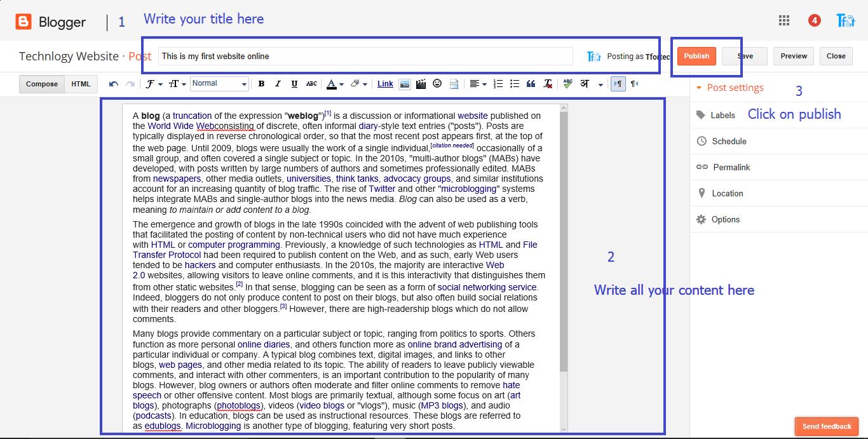Insert a video using clapperboard icon
This screenshot has width=868, height=439.
pos(421,84)
